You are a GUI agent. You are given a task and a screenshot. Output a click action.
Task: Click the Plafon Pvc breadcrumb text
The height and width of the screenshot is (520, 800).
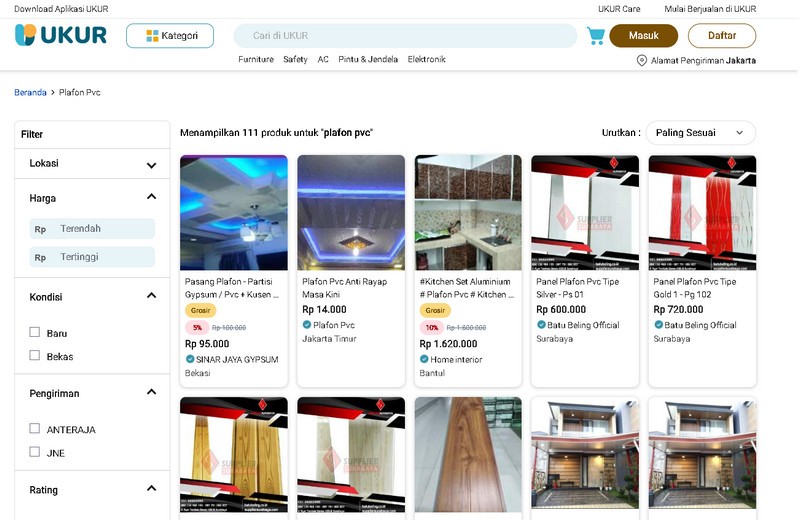[80, 92]
